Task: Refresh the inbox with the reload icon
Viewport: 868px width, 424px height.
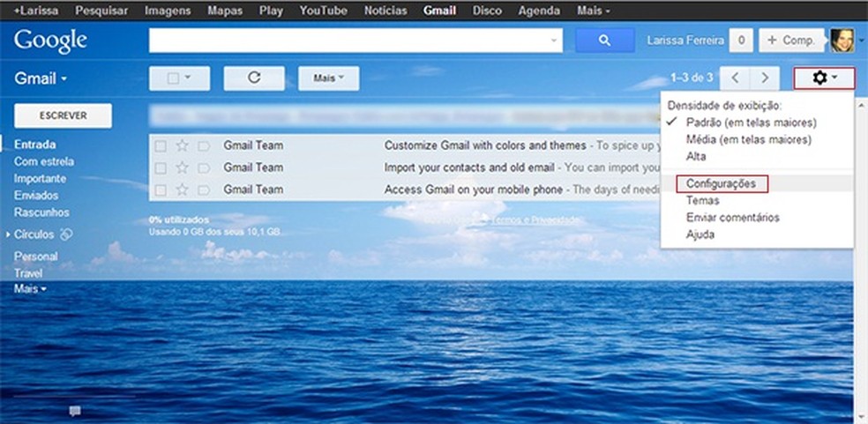Action: pyautogui.click(x=254, y=78)
